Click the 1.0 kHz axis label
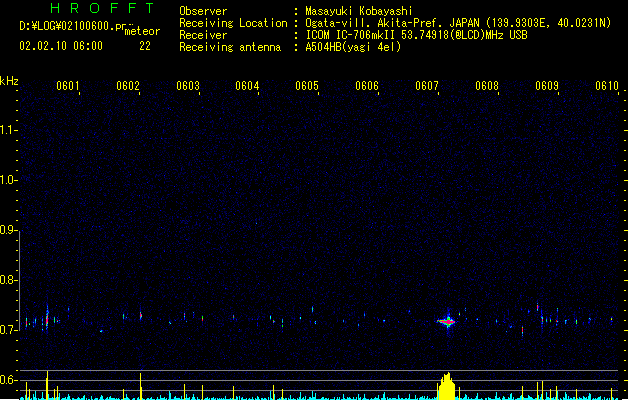Viewport: 629px width, 400px height. [8, 180]
